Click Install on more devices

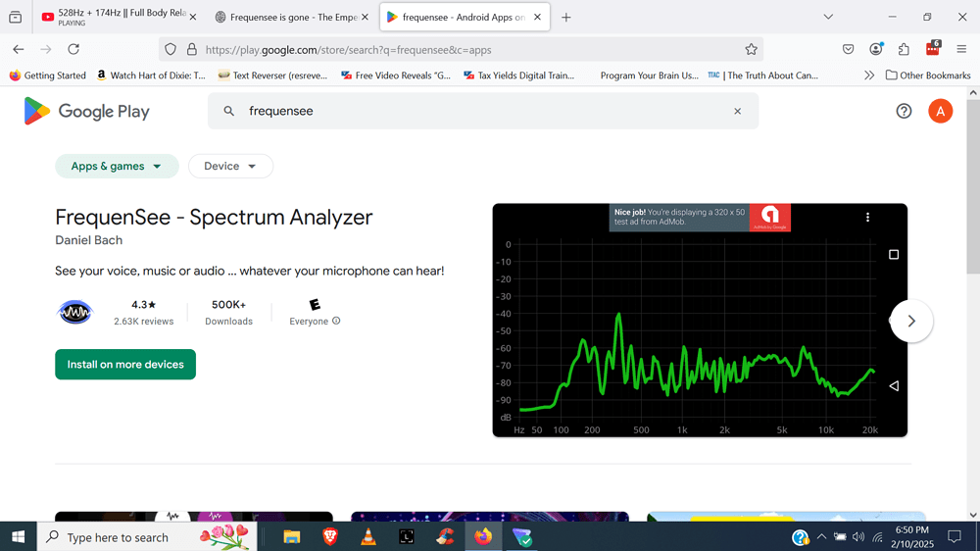pos(125,364)
